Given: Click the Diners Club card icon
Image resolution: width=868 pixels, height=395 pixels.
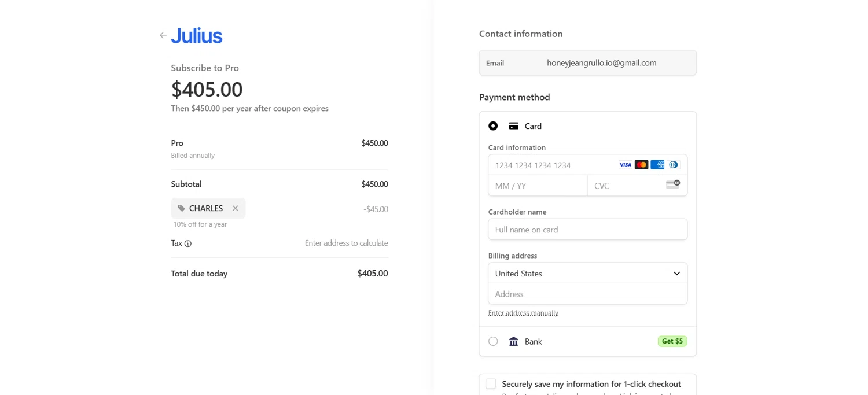Looking at the screenshot, I should [x=673, y=165].
